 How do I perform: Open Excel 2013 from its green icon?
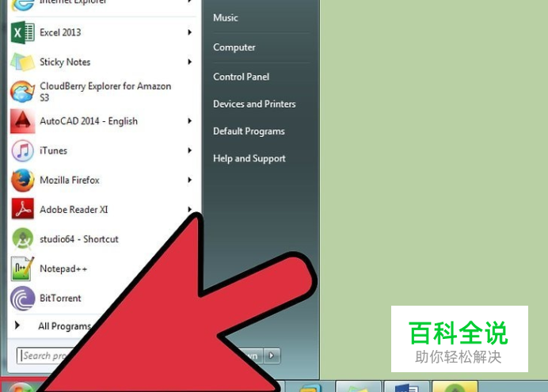coord(23,32)
